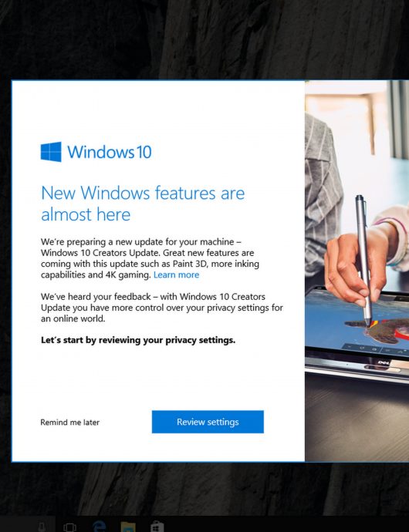The height and width of the screenshot is (532, 409).
Task: Click the paragraph mentioning Paint 3D
Action: coord(150,258)
